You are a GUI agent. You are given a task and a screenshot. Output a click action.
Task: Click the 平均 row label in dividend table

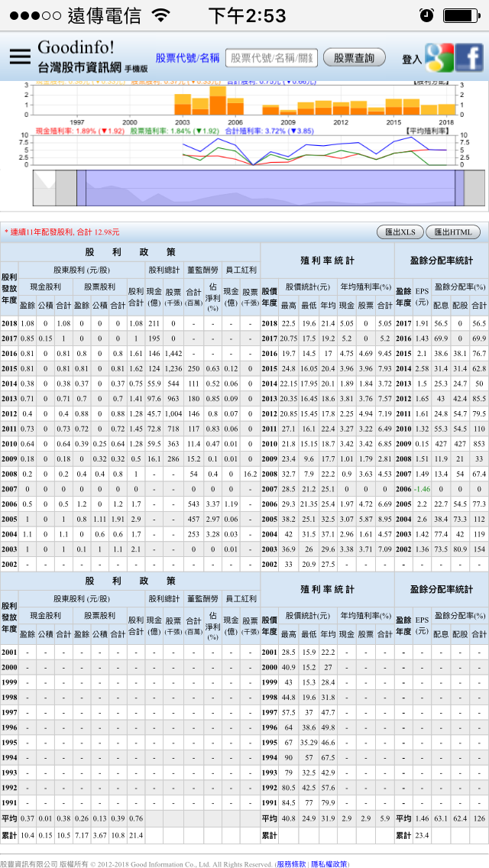coord(9,818)
